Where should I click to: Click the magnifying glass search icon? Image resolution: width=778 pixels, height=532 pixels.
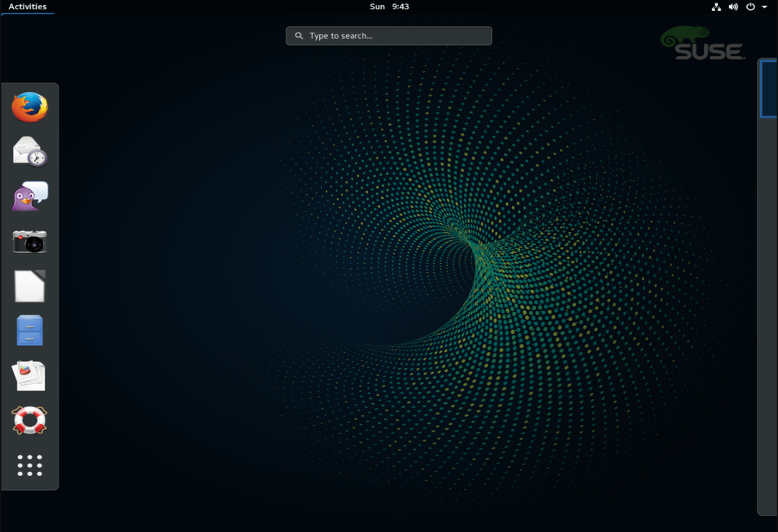299,36
